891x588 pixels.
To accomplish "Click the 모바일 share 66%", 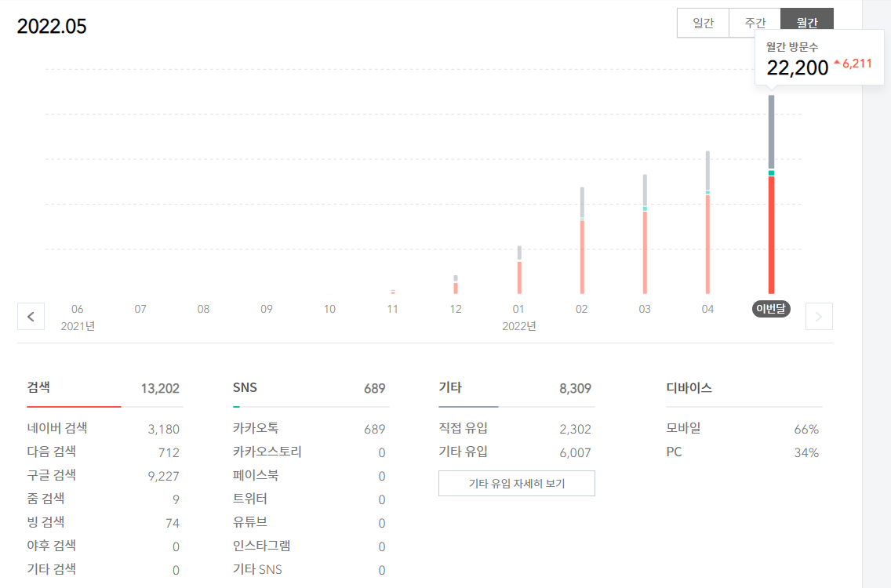I will tap(806, 430).
